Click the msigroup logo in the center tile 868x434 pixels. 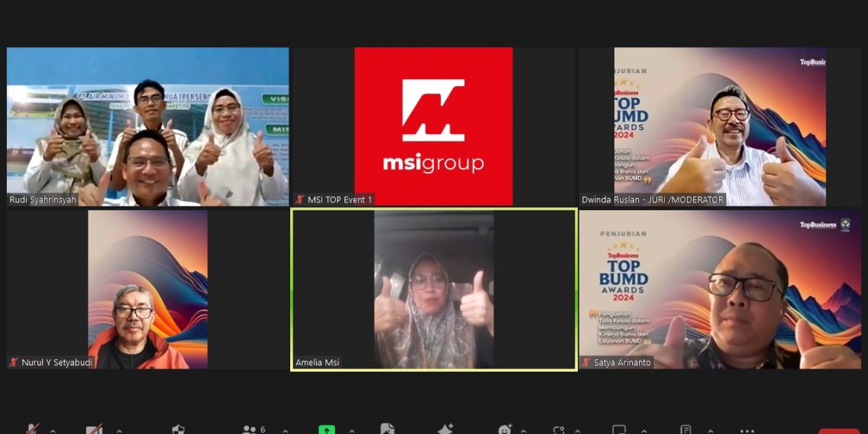point(433,126)
